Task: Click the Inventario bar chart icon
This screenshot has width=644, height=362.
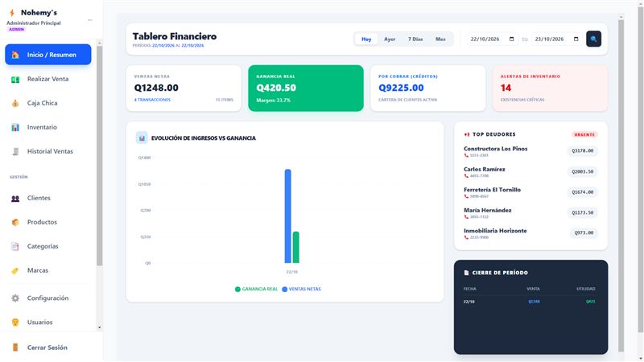Action: pos(15,127)
